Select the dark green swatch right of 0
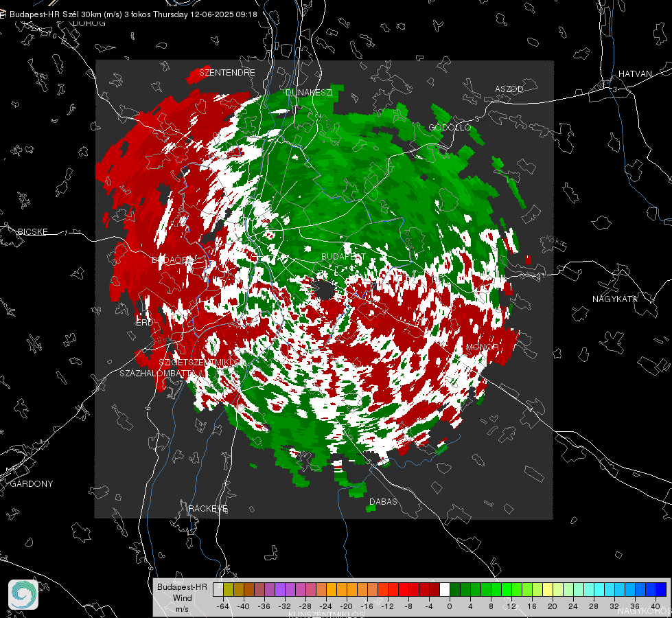 point(455,589)
